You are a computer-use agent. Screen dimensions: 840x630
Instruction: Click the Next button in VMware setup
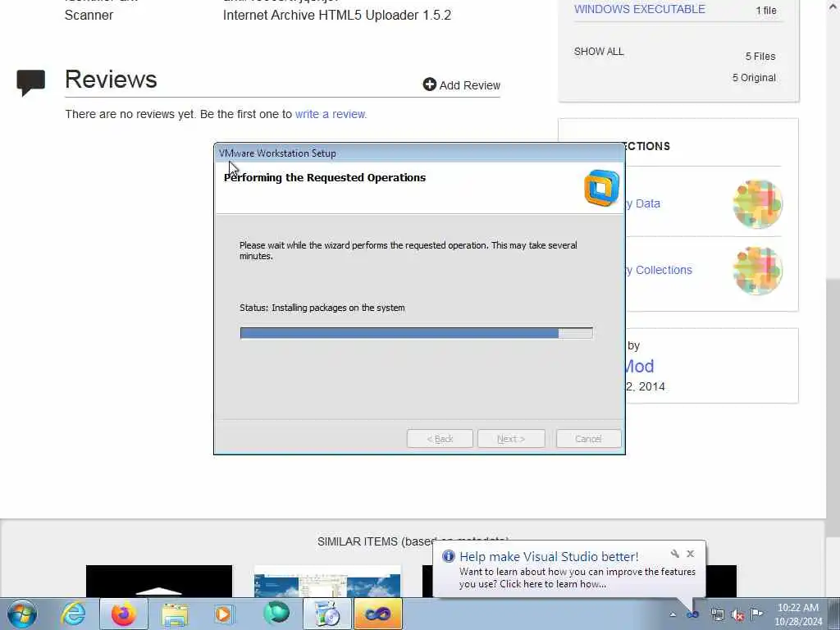511,439
